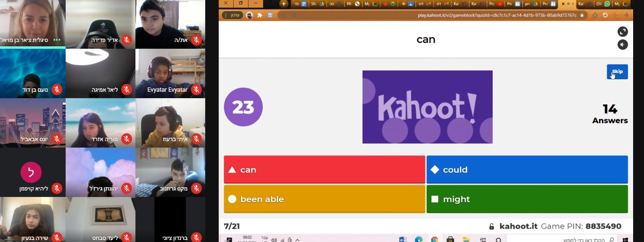
Task: Switch to the Google Docs browser tab
Action: pos(299,4)
